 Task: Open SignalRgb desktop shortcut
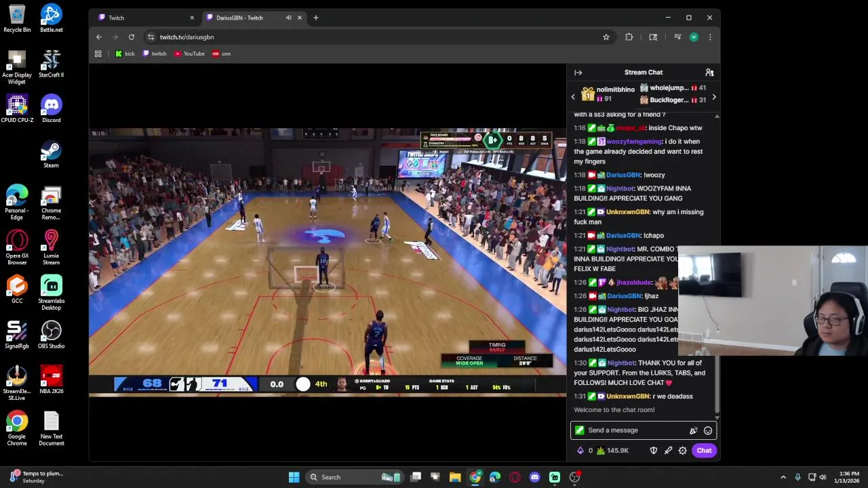[17, 335]
